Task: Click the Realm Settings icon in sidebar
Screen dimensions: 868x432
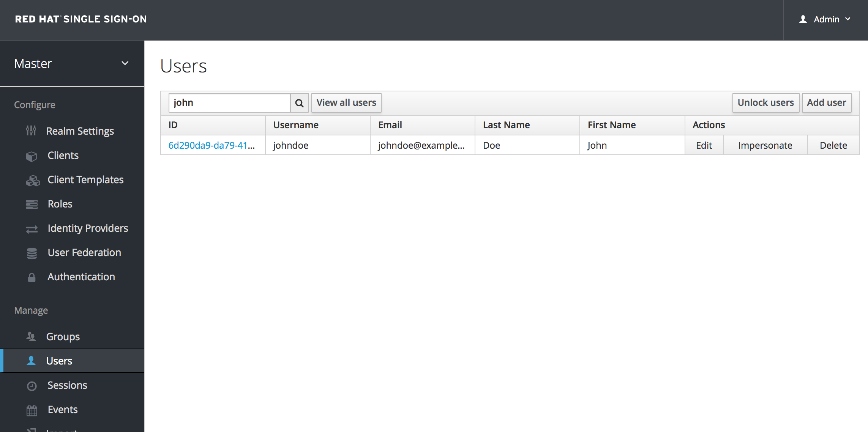Action: point(32,131)
